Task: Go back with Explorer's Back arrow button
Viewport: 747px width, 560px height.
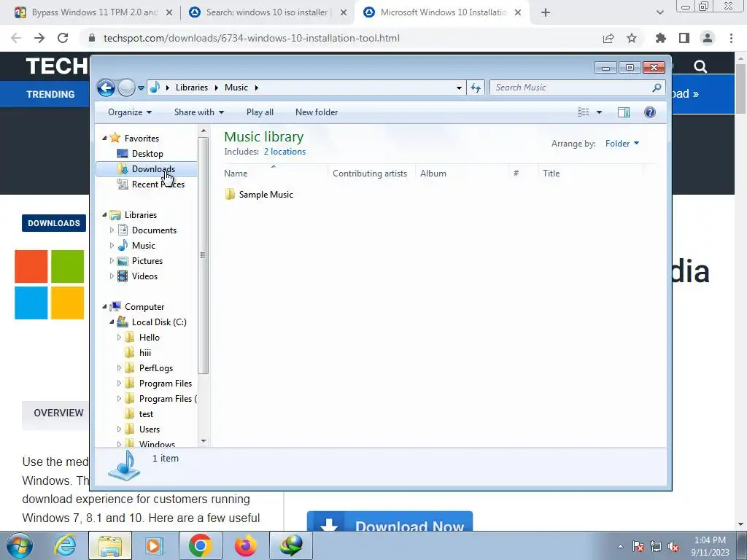Action: click(x=106, y=87)
